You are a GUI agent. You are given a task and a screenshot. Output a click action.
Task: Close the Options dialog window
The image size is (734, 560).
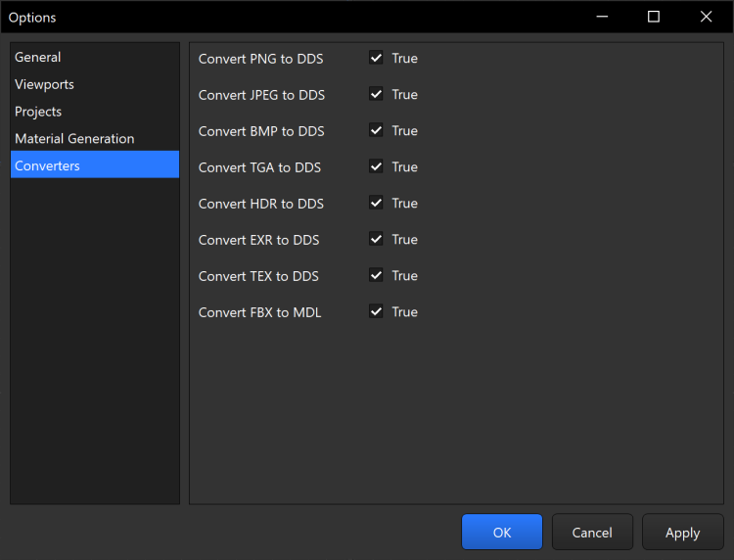coord(706,17)
